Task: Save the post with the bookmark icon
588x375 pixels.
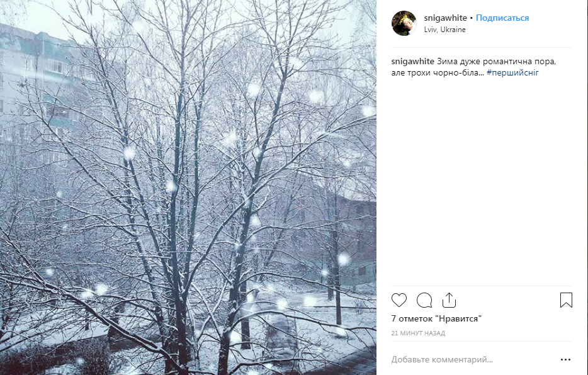Action: (566, 300)
